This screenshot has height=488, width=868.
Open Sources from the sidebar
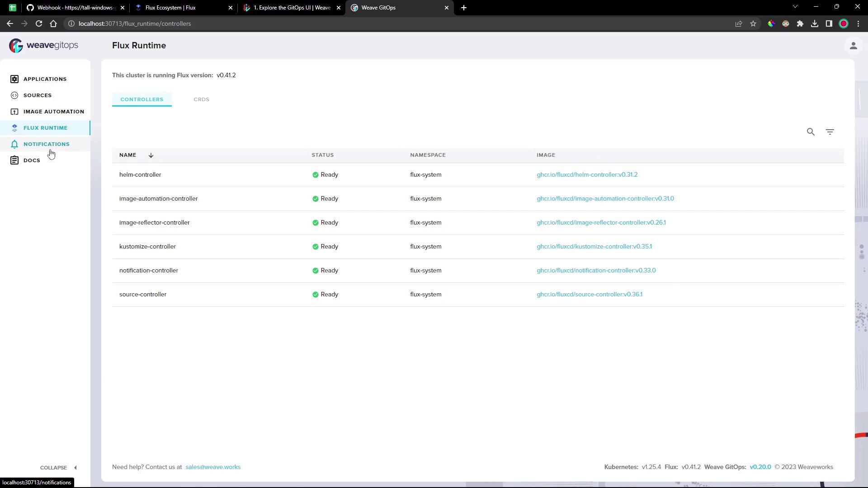(37, 95)
